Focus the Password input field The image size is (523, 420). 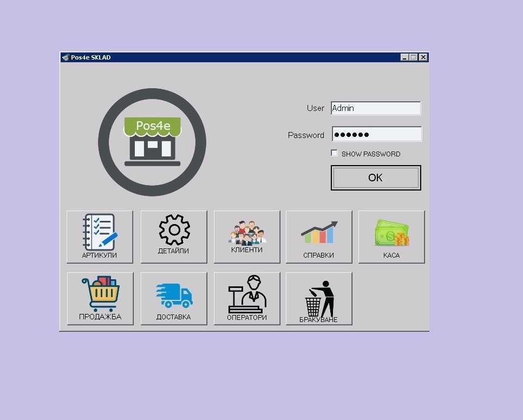(377, 134)
